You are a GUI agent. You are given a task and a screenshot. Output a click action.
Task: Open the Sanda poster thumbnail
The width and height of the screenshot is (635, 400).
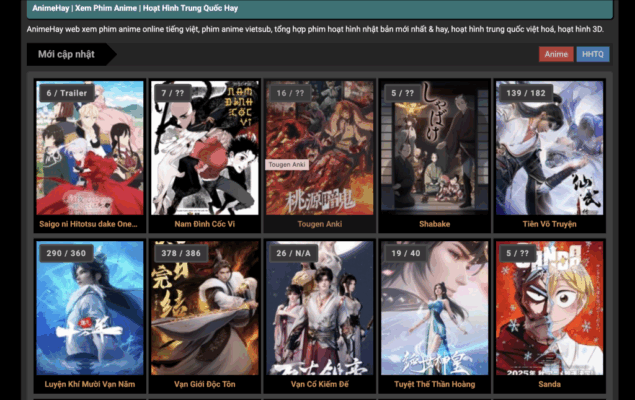click(x=549, y=310)
